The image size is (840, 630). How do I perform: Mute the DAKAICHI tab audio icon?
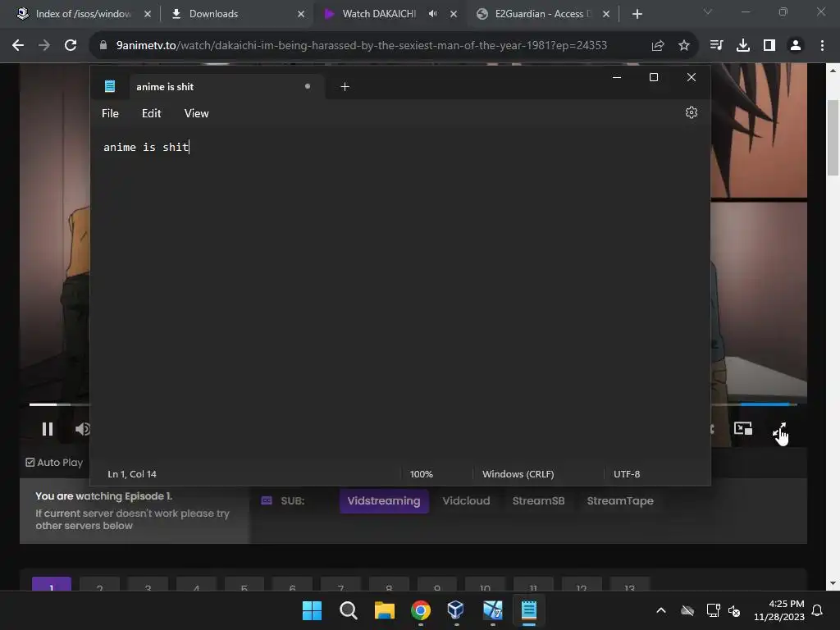[433, 14]
